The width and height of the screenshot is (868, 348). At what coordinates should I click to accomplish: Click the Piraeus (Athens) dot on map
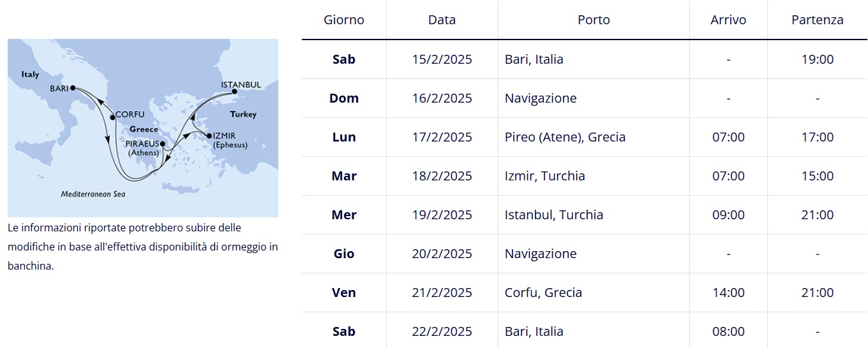pyautogui.click(x=163, y=144)
